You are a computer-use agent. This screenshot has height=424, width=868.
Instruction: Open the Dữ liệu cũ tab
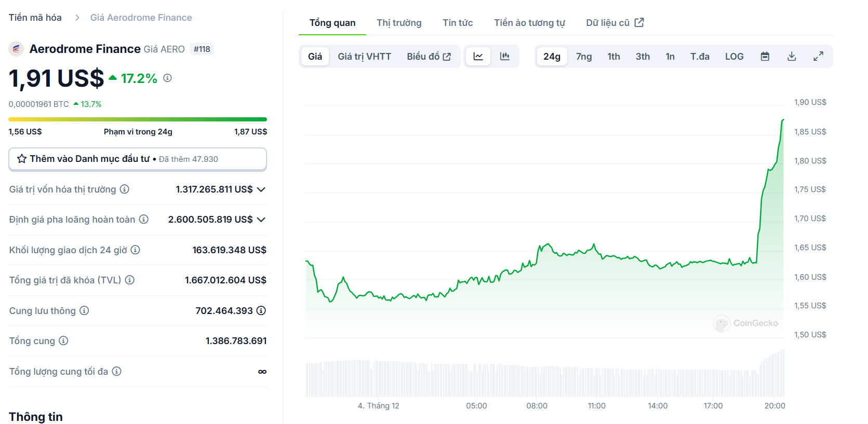click(615, 22)
